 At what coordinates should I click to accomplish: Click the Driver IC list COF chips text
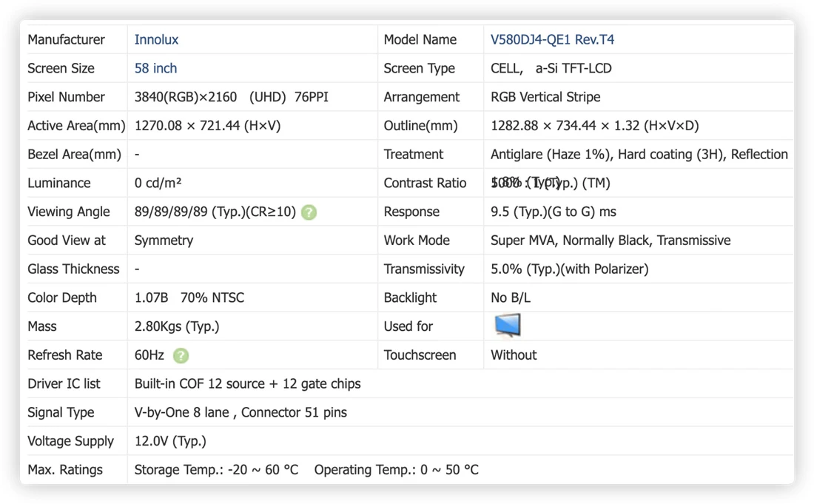coord(248,383)
